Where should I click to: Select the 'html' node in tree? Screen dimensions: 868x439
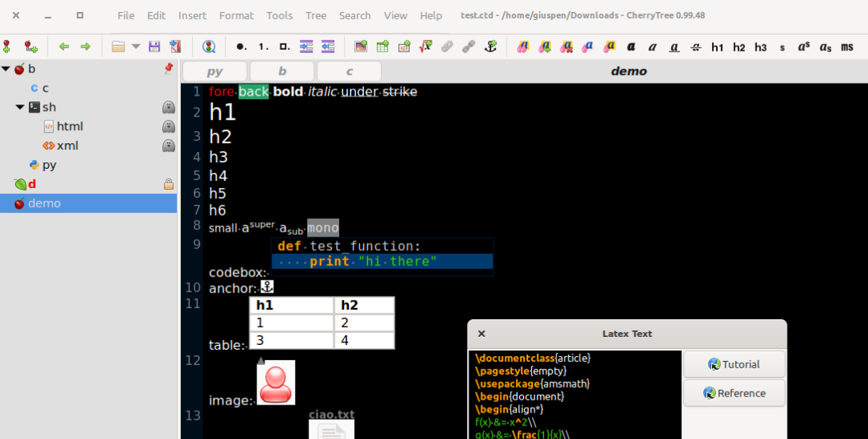(70, 126)
